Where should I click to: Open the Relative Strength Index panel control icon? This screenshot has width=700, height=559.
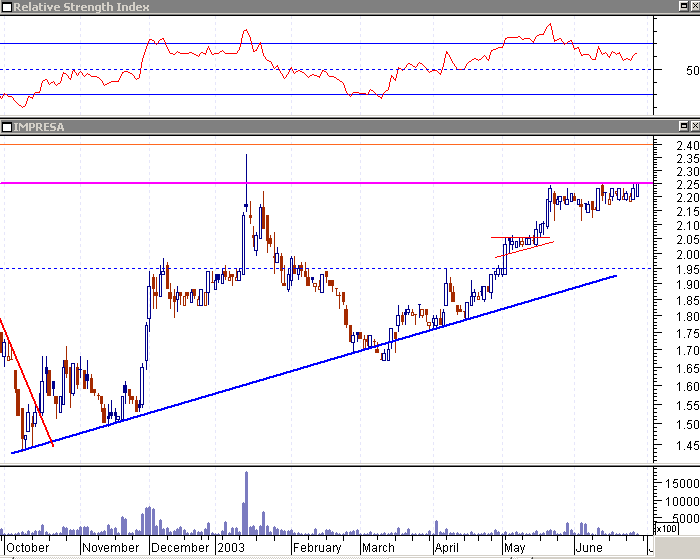pyautogui.click(x=6, y=6)
